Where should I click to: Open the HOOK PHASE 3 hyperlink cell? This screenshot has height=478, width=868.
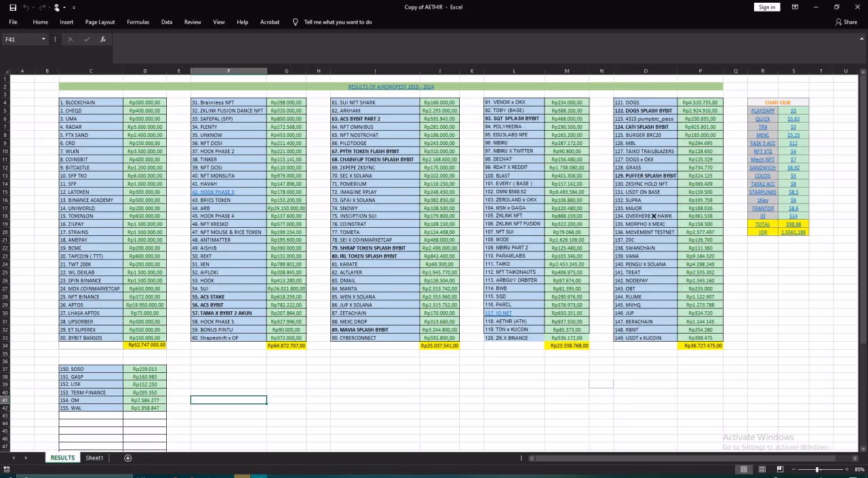[x=213, y=192]
